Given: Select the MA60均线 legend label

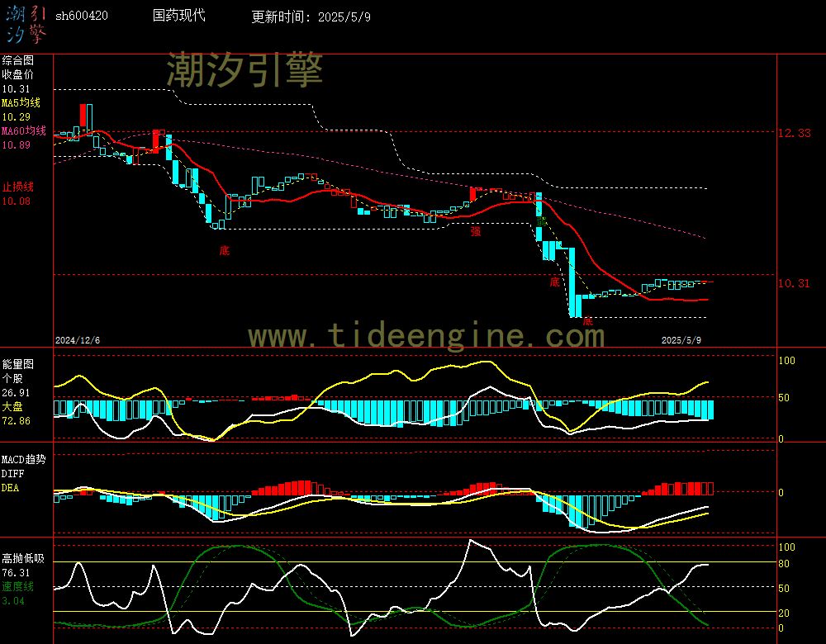Looking at the screenshot, I should 24,130.
